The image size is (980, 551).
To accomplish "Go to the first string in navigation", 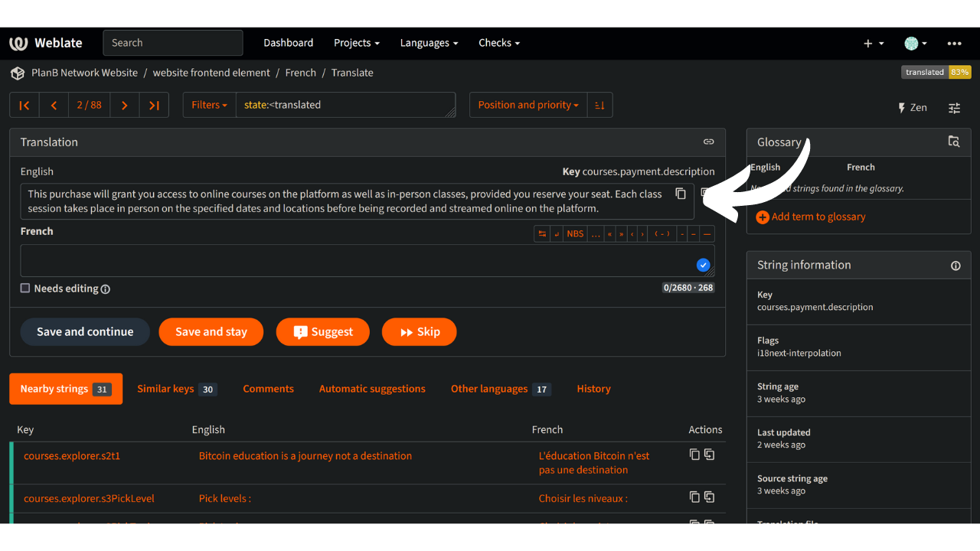I will point(24,105).
